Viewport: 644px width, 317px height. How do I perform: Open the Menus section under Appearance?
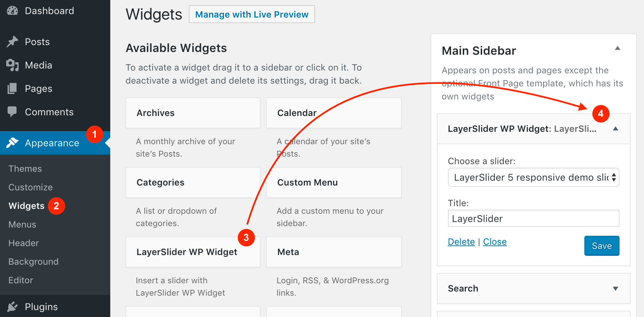22,224
